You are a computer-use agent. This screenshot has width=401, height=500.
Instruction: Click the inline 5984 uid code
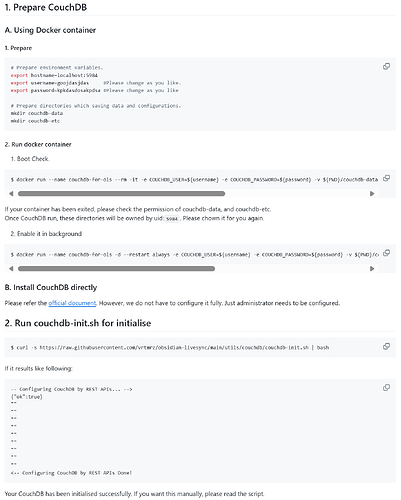click(172, 219)
